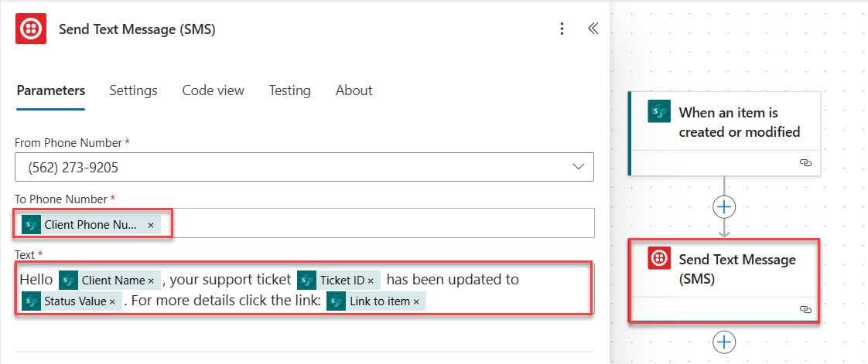Select the Client Phone Number token
Screen dimensions: 868x364
[91, 225]
